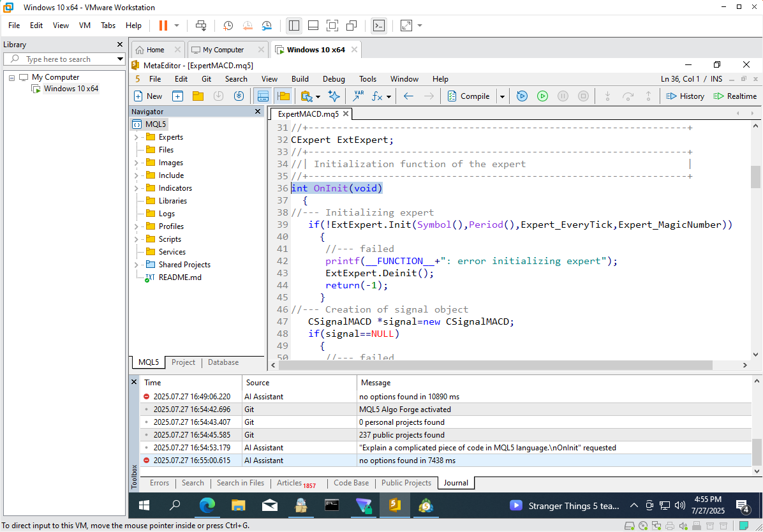Open the AI Assistant sparkle icon
This screenshot has width=763, height=532.
(x=334, y=96)
